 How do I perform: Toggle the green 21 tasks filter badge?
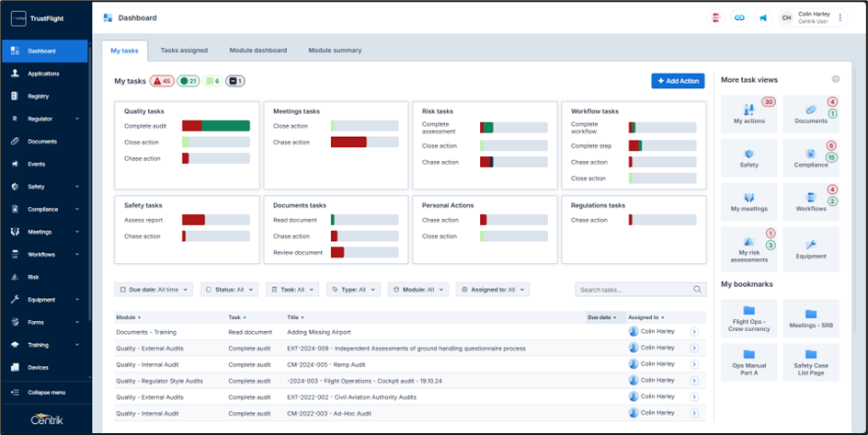(x=188, y=81)
